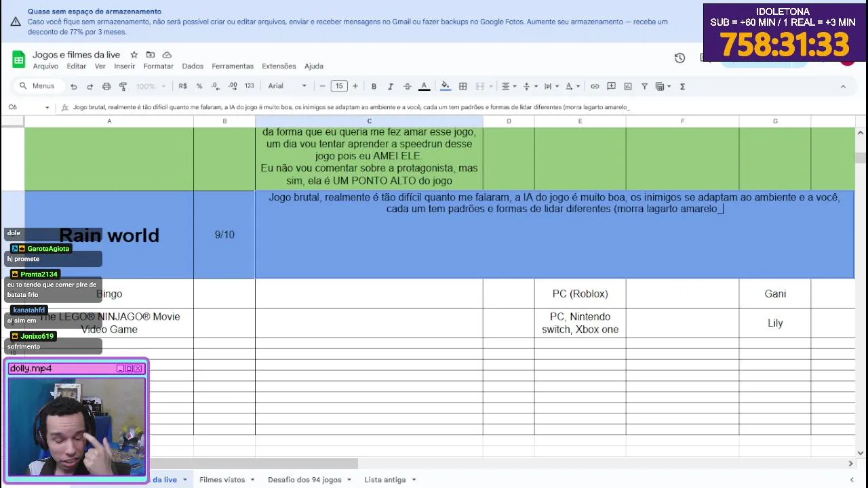The width and height of the screenshot is (868, 488).
Task: Decrease font size with minus button
Action: tap(322, 86)
